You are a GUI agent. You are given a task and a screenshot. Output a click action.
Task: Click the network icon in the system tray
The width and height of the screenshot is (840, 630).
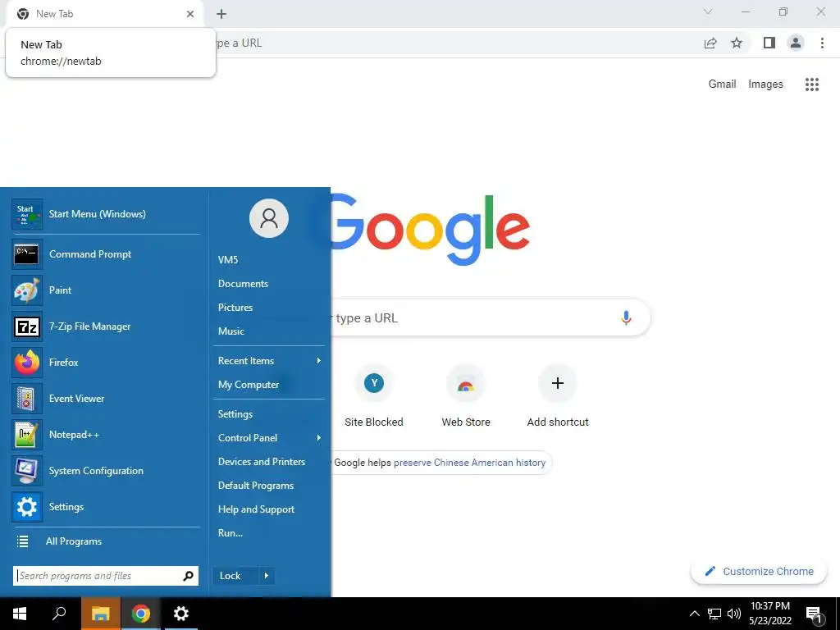point(714,614)
